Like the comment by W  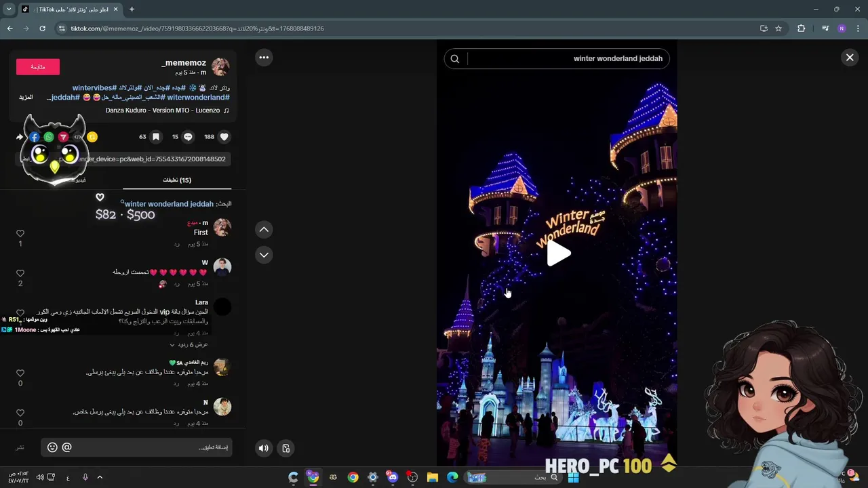20,273
